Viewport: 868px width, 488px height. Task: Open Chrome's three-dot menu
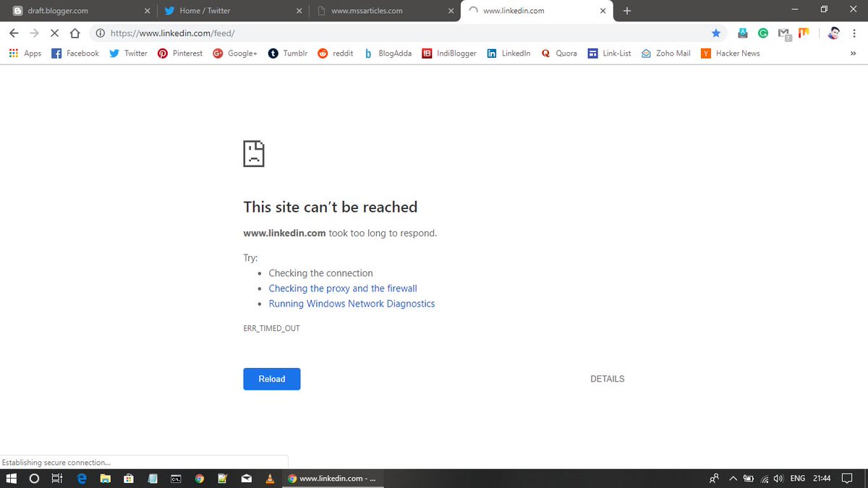[x=855, y=33]
